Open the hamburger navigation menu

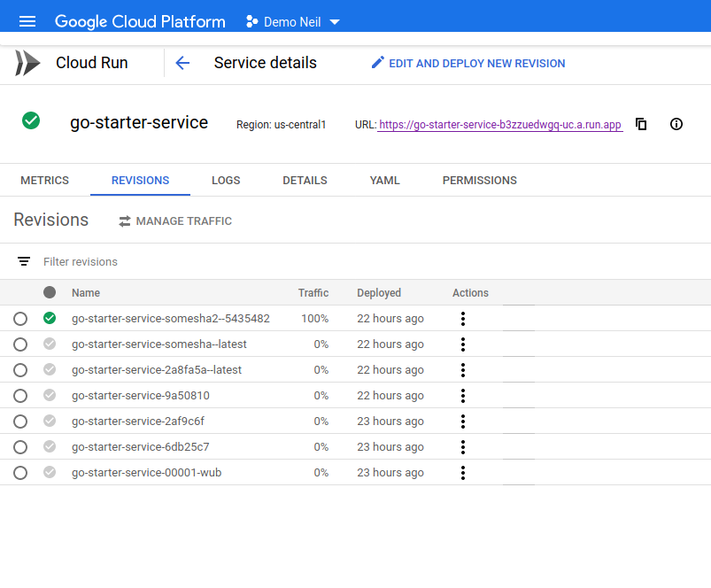(27, 21)
